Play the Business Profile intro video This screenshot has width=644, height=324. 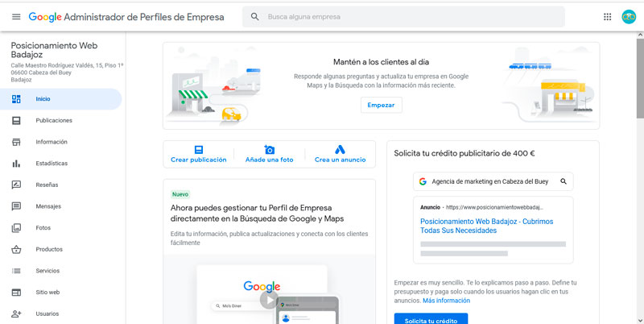(269, 300)
